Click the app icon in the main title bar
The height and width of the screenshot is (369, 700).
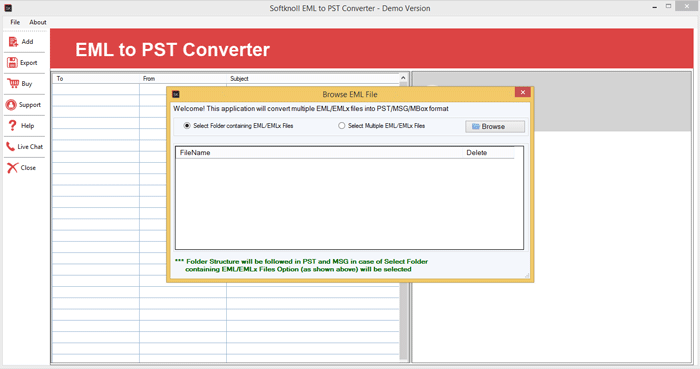pyautogui.click(x=8, y=8)
